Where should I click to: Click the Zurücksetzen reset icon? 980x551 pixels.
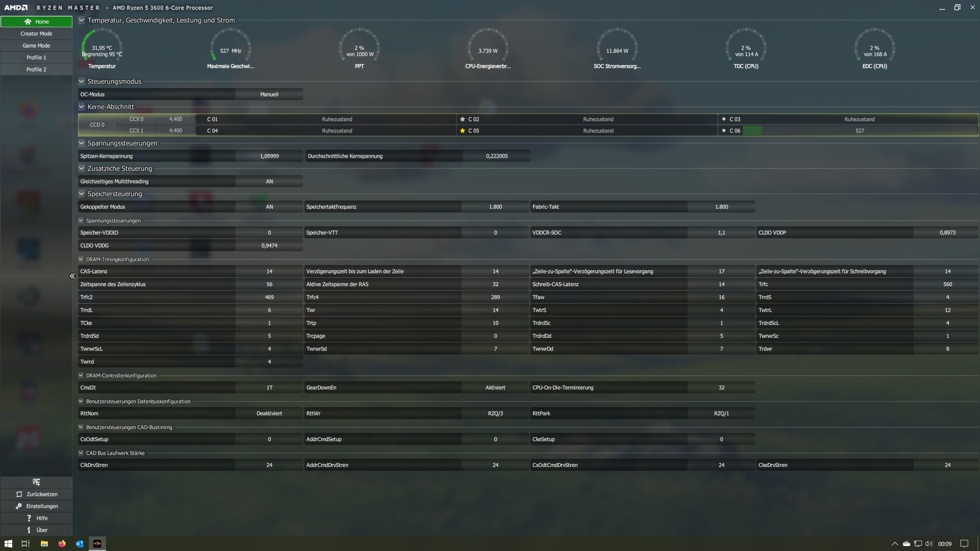pyautogui.click(x=19, y=494)
